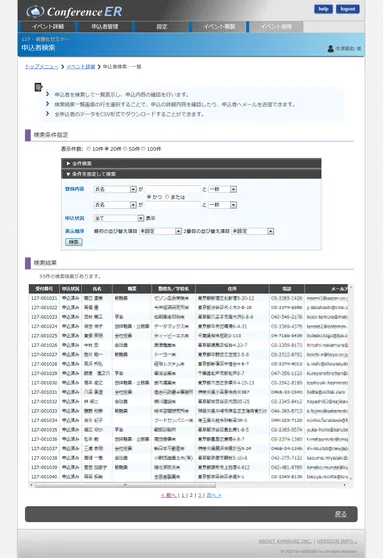The height and width of the screenshot is (559, 384).
Task: Click the help button
Action: click(323, 9)
